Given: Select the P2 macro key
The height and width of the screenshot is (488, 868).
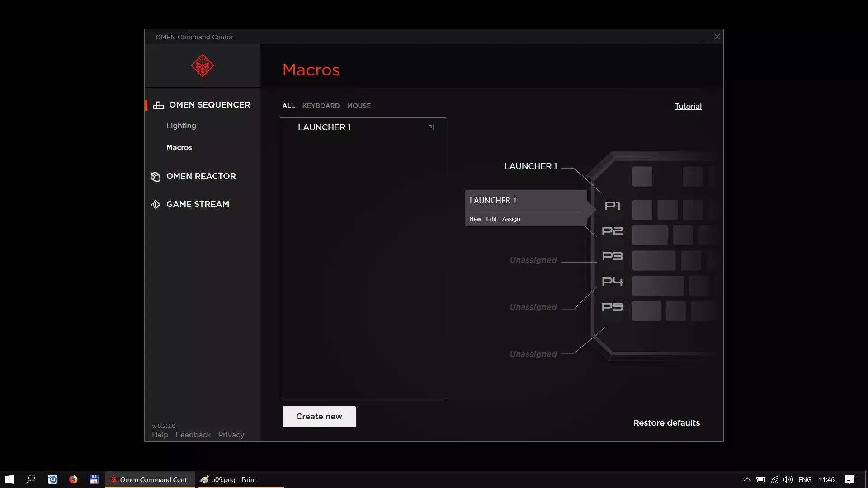Looking at the screenshot, I should point(612,231).
